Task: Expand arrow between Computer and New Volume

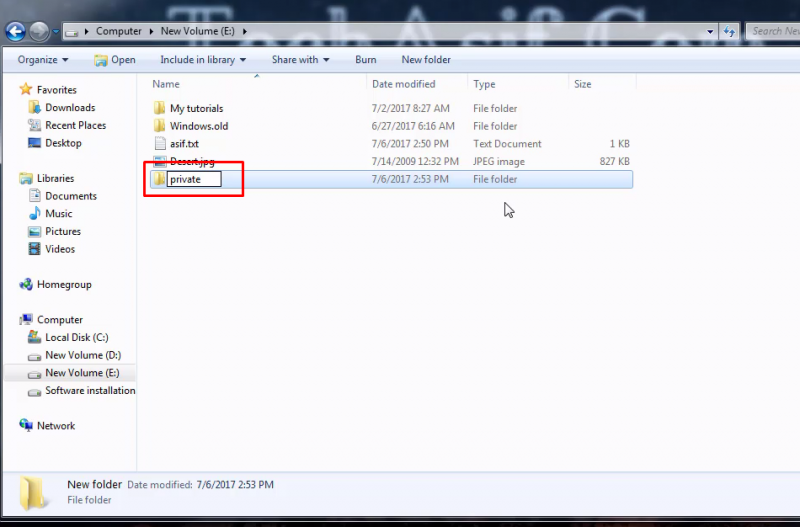Action: tap(151, 31)
